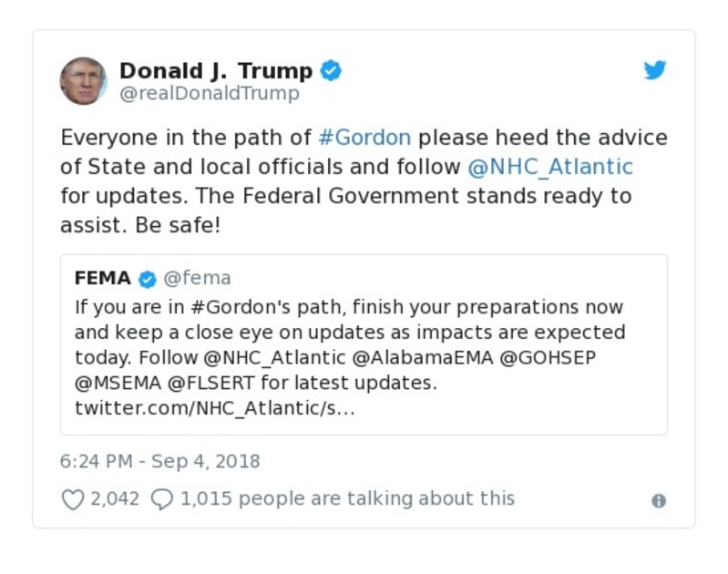
Task: Click Donald J. Trump's verified badge
Action: 331,70
